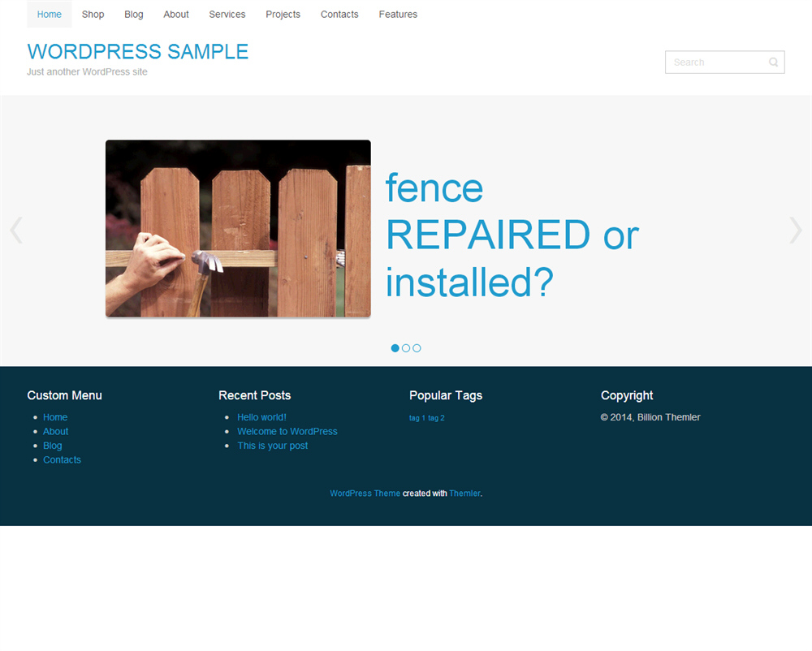Open Contacts in the Custom Menu footer
The image size is (812, 651).
[63, 460]
